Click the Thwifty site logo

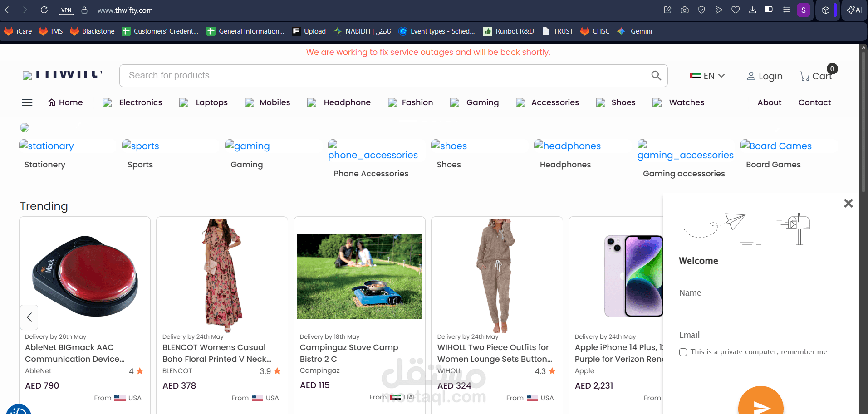[63, 75]
